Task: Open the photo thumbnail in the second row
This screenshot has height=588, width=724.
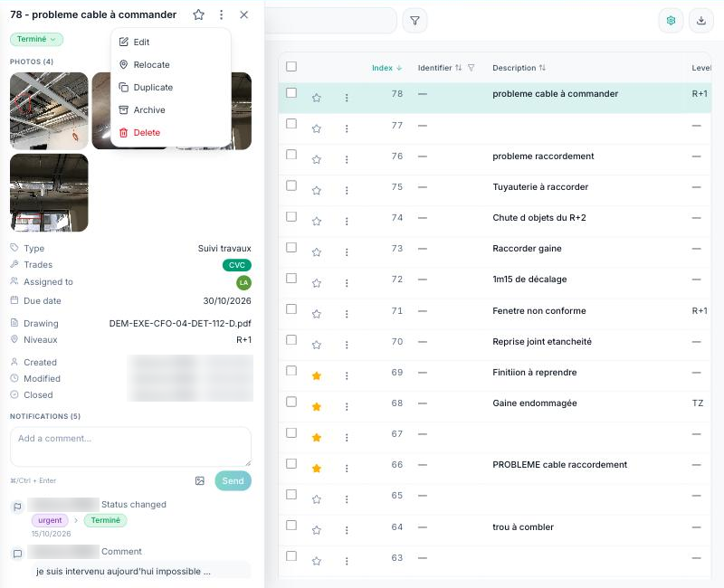Action: tap(49, 193)
